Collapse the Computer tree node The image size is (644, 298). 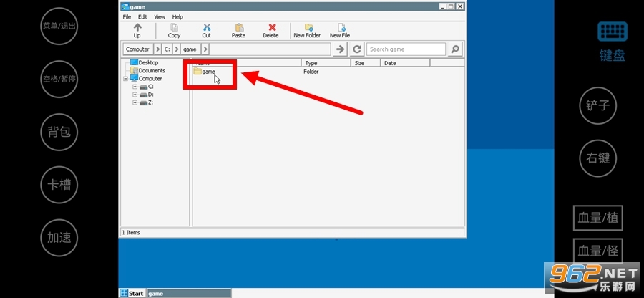pyautogui.click(x=126, y=79)
